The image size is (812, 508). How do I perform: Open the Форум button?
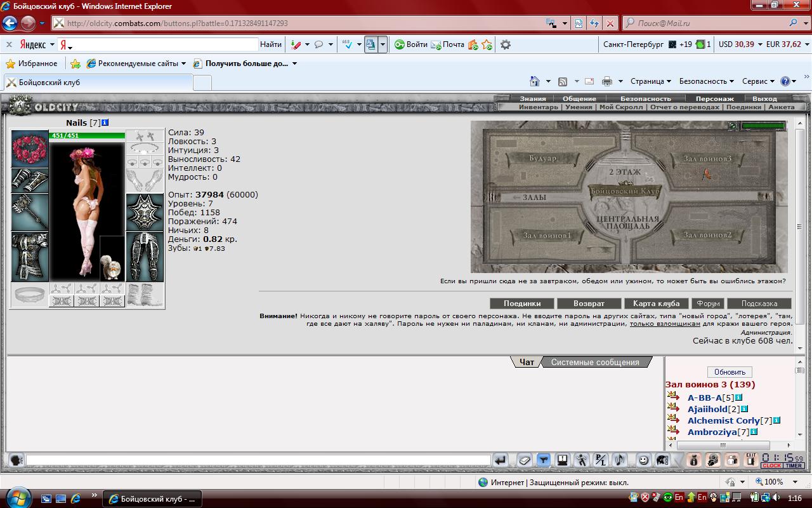708,304
